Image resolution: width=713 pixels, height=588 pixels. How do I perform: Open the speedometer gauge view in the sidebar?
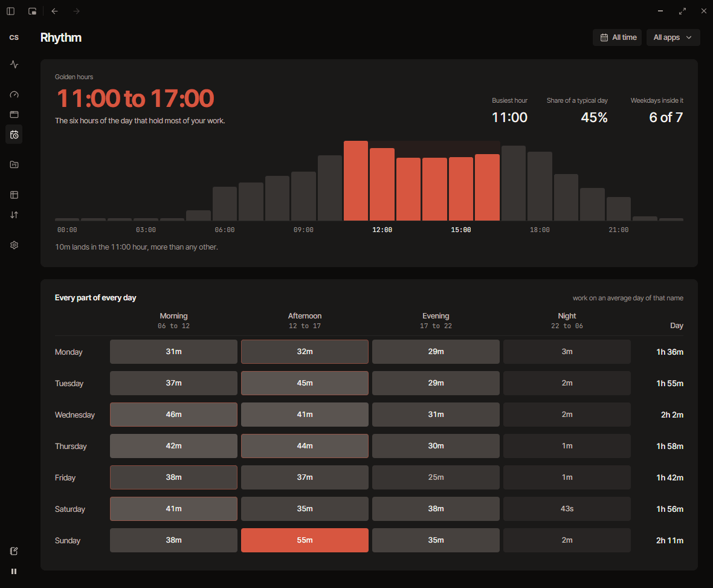pyautogui.click(x=14, y=95)
